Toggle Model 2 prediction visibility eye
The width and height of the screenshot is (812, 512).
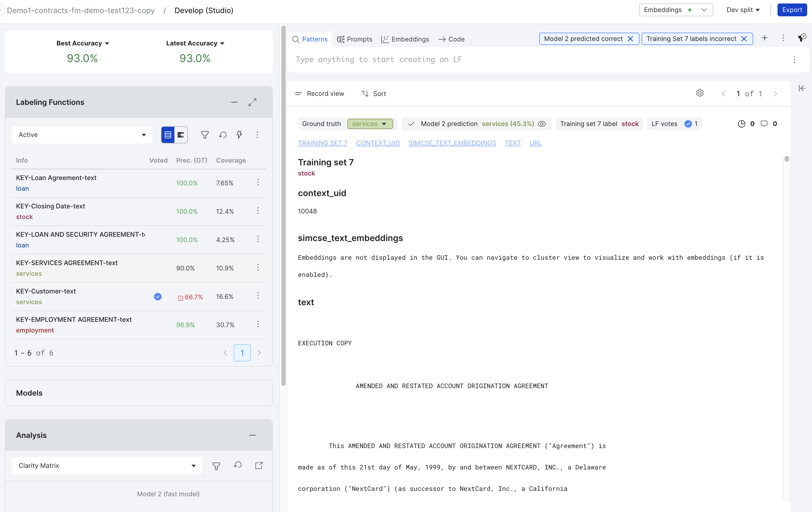[542, 124]
